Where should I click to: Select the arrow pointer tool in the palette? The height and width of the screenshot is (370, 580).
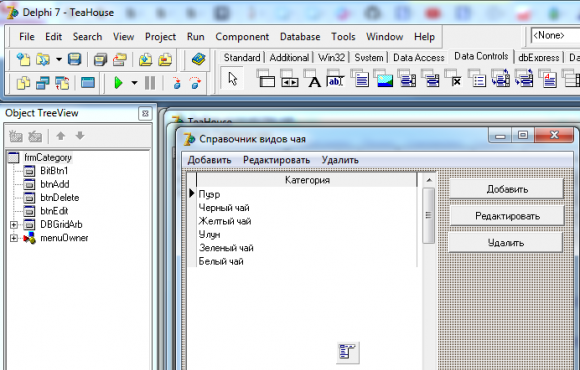tap(232, 78)
